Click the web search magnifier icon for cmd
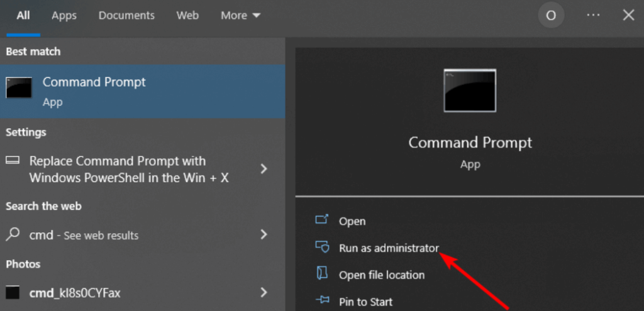This screenshot has height=311, width=644. [x=13, y=235]
